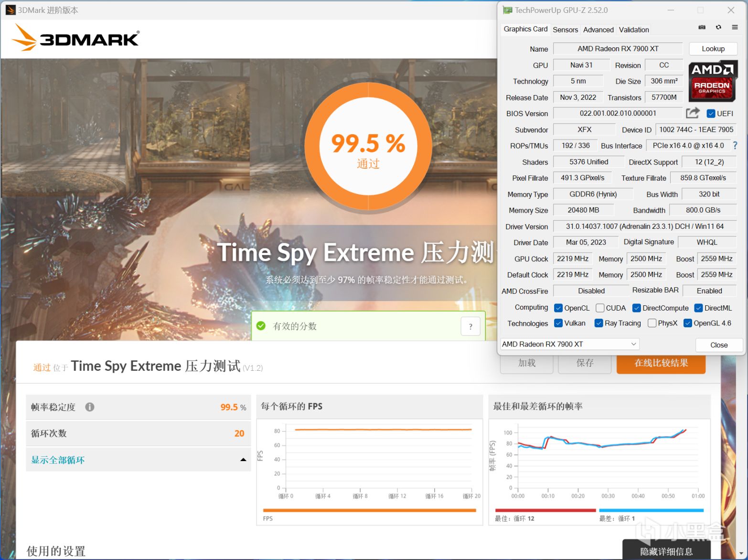
Task: Select the Graphics Card tab
Action: (x=525, y=29)
